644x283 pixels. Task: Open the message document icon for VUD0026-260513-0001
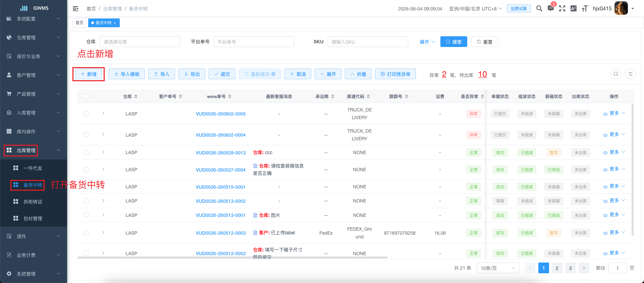pyautogui.click(x=255, y=215)
